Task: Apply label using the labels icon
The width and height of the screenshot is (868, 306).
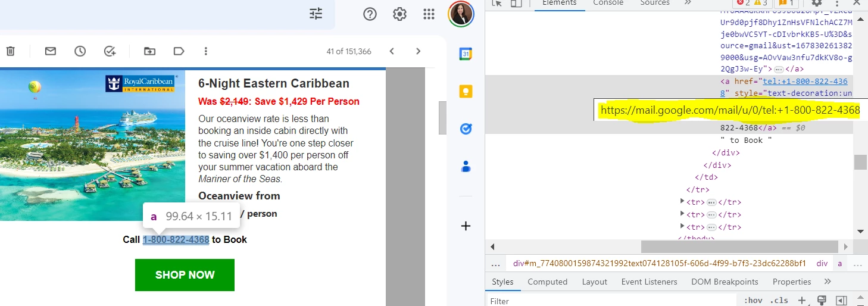Action: [x=179, y=51]
